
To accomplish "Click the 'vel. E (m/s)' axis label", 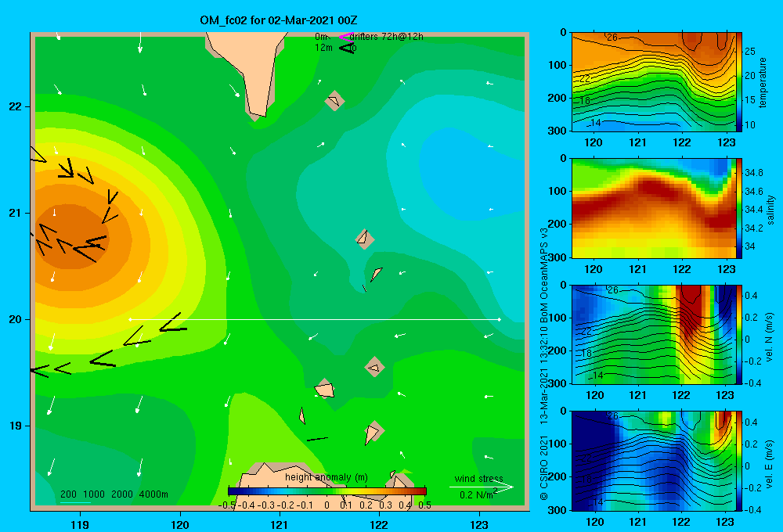I will click(770, 464).
